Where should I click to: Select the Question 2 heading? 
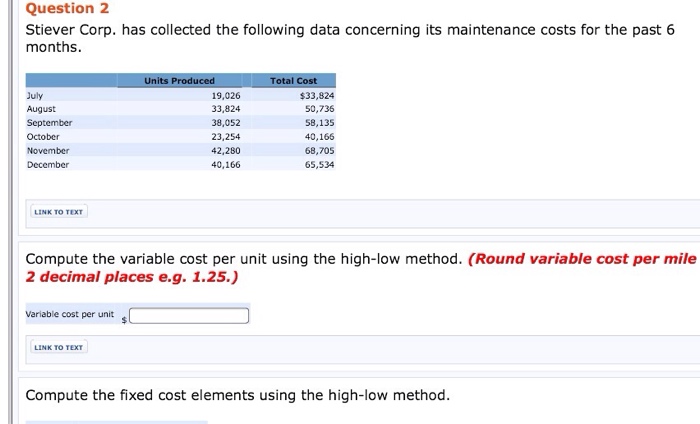point(67,8)
